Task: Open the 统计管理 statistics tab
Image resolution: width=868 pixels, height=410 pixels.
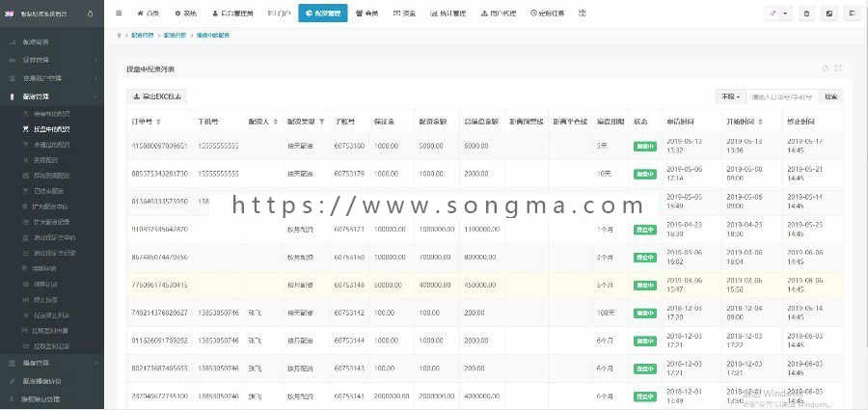Action: point(448,14)
